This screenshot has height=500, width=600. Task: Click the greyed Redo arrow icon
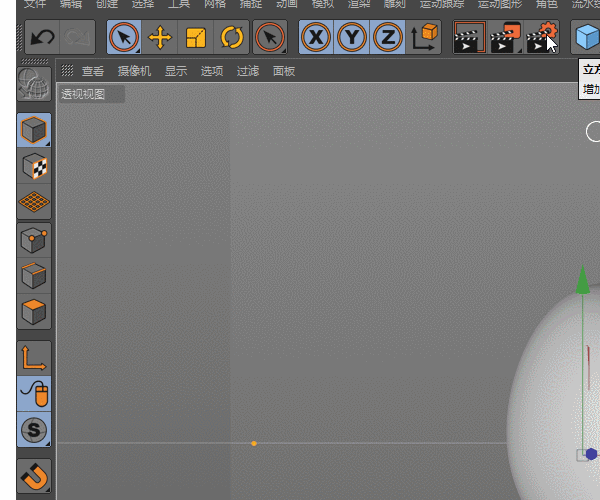pos(77,37)
